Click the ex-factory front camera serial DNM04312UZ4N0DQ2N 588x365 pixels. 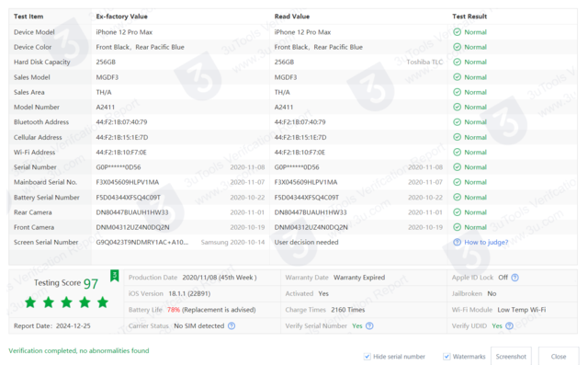point(132,227)
